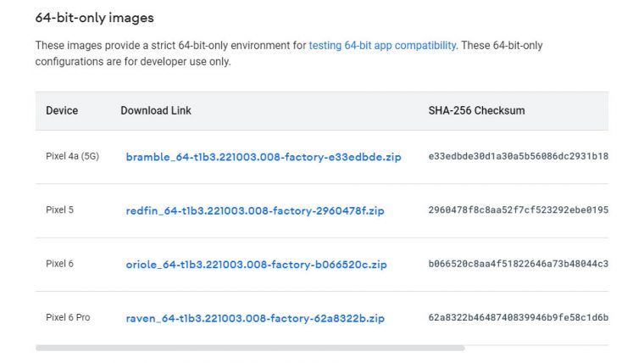Download the bramble_64 factory zip file
Screen dimensions: 644x363
pos(264,157)
